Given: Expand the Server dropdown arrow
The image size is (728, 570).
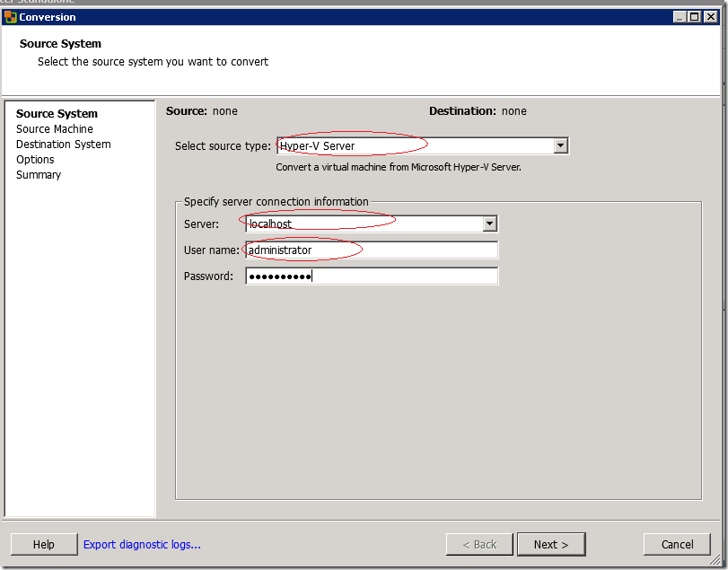Looking at the screenshot, I should tap(489, 224).
